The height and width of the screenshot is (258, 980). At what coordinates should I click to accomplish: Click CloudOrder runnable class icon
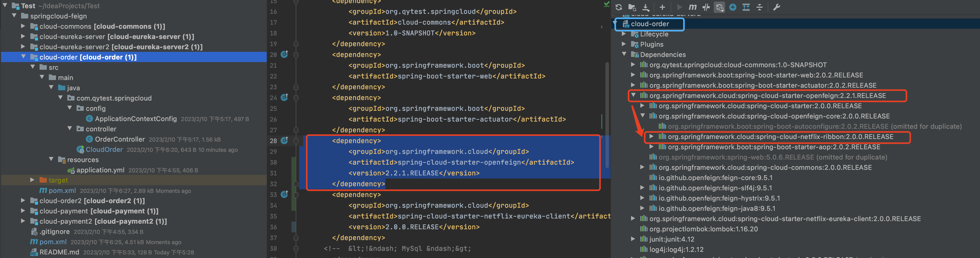[x=80, y=149]
